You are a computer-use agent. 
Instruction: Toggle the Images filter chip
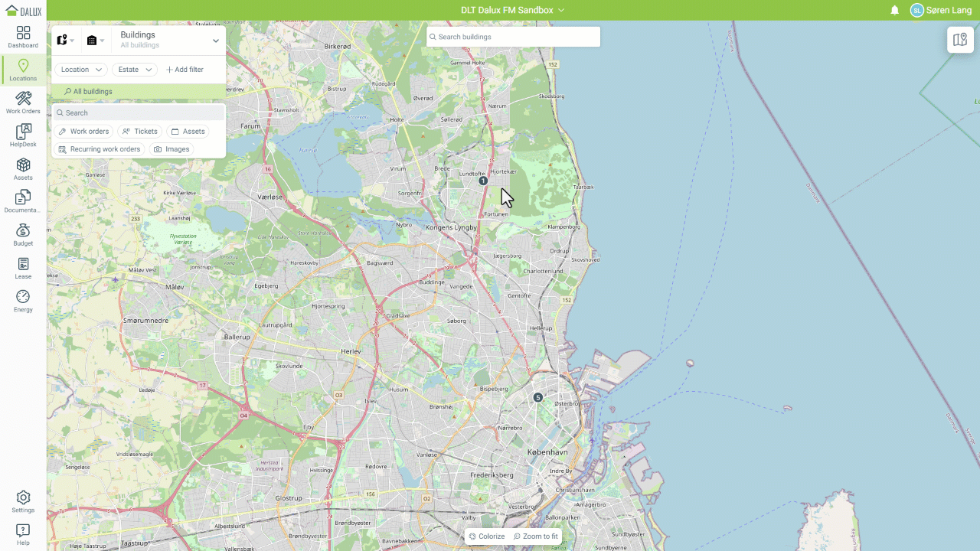171,149
